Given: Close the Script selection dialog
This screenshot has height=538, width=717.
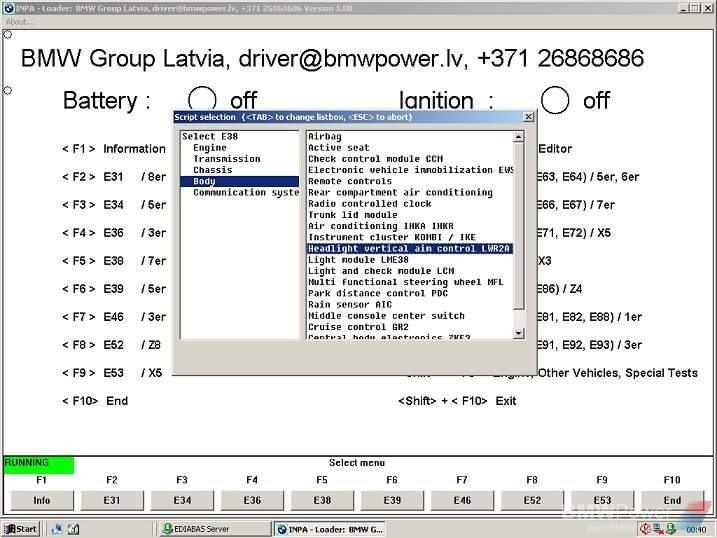Looking at the screenshot, I should (528, 117).
